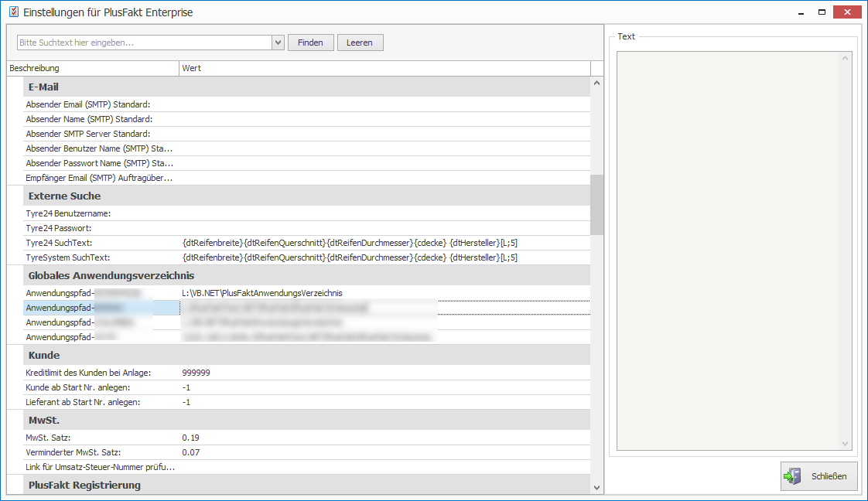Click the TyreSystem SuchText value cell
This screenshot has width=868, height=501.
pyautogui.click(x=384, y=257)
